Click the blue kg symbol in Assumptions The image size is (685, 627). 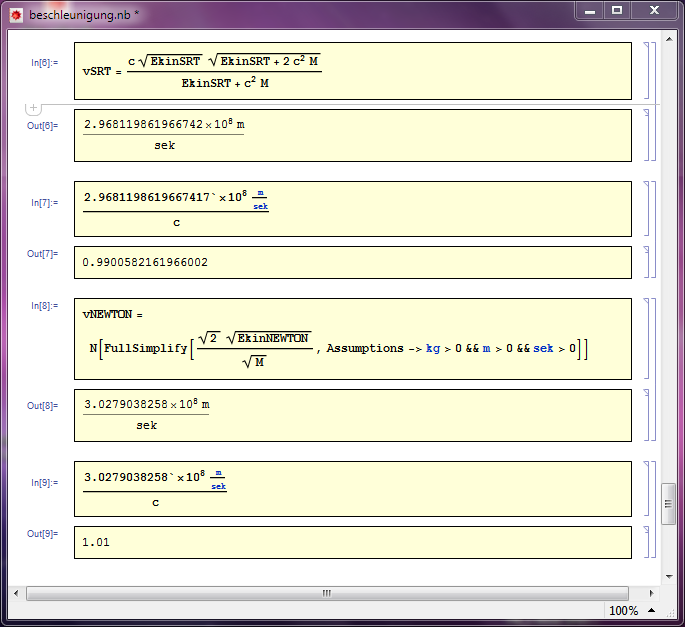click(433, 348)
